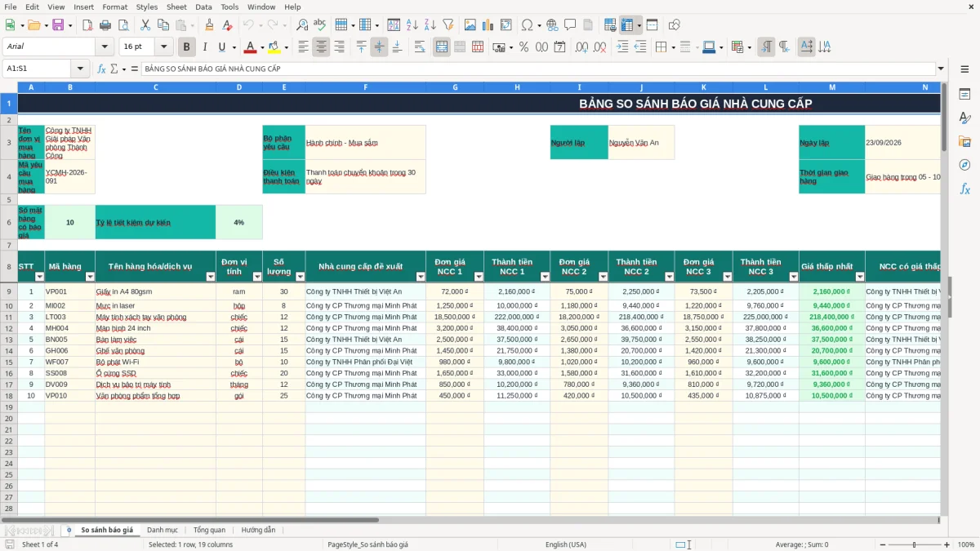980x551 pixels.
Task: Apply the red font color swatch
Action: pyautogui.click(x=251, y=47)
